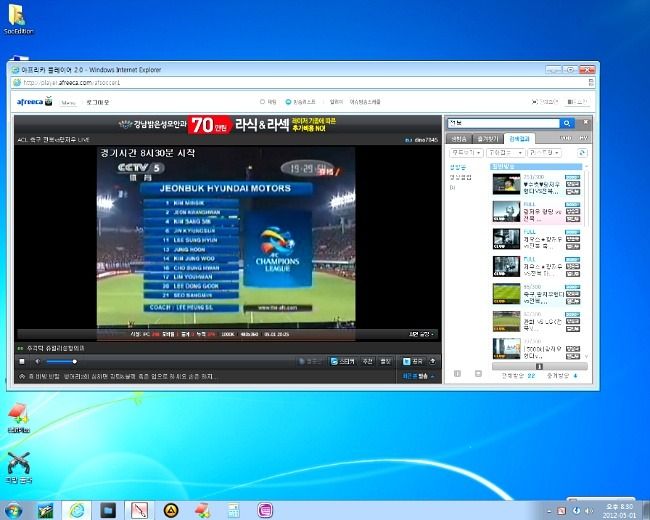The image size is (650, 520).
Task: Close the search side panel
Action: click(x=586, y=122)
